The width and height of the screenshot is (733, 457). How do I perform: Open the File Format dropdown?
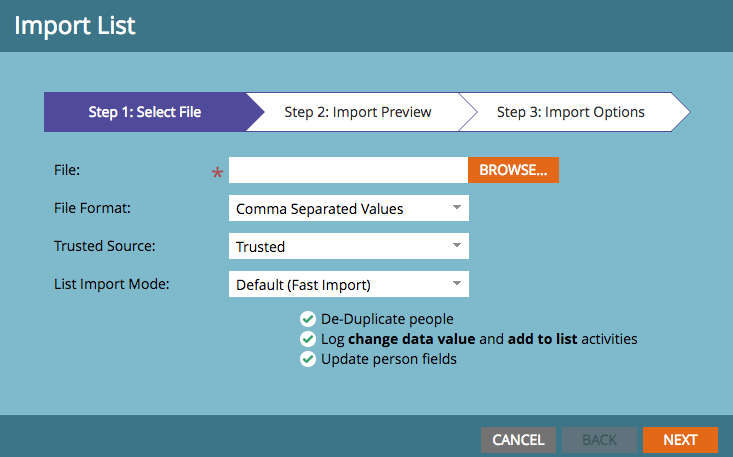pyautogui.click(x=349, y=208)
